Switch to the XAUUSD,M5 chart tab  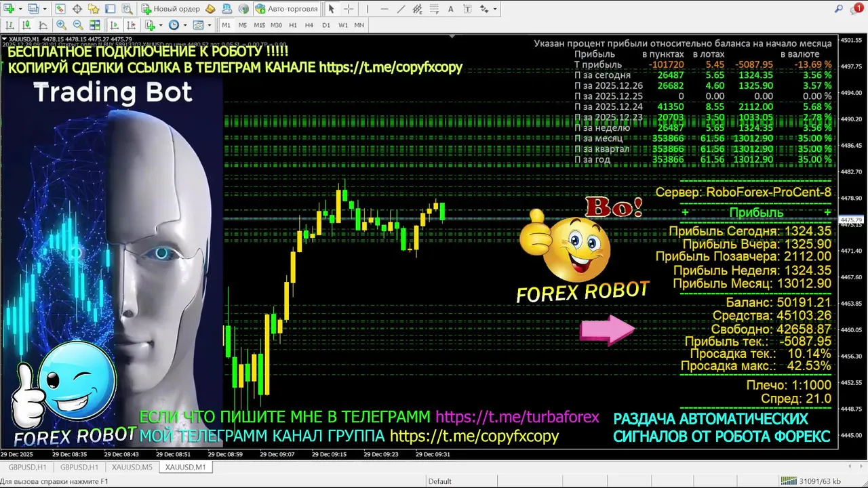132,467
